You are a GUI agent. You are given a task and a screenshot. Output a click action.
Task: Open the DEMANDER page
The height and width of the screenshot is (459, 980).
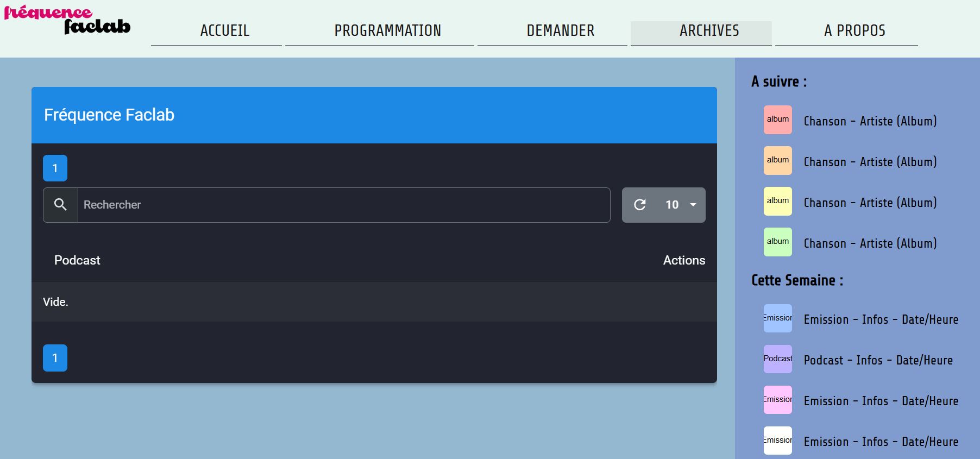click(x=560, y=31)
